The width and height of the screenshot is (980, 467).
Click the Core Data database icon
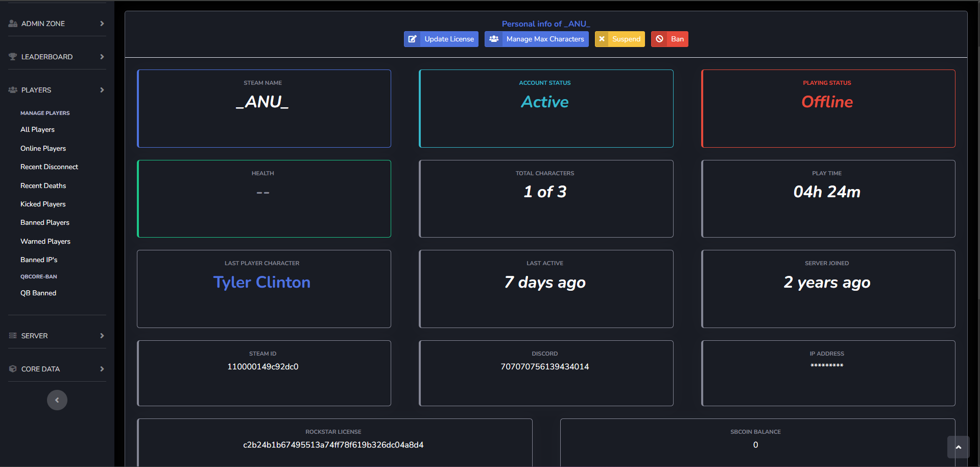pos(12,368)
